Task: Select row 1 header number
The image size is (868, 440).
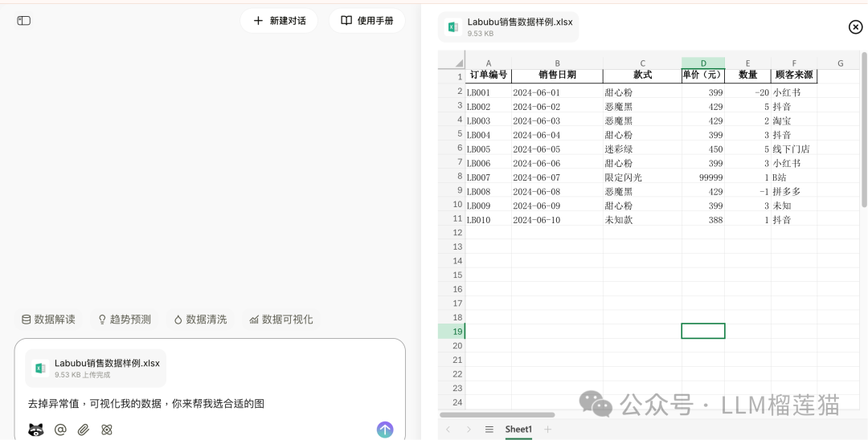Action: tap(452, 77)
